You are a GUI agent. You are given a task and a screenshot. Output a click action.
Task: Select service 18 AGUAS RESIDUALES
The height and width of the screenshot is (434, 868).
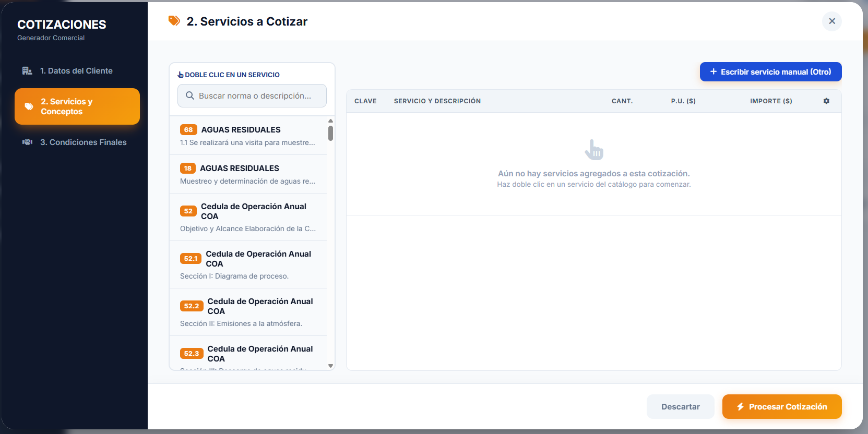click(x=248, y=174)
